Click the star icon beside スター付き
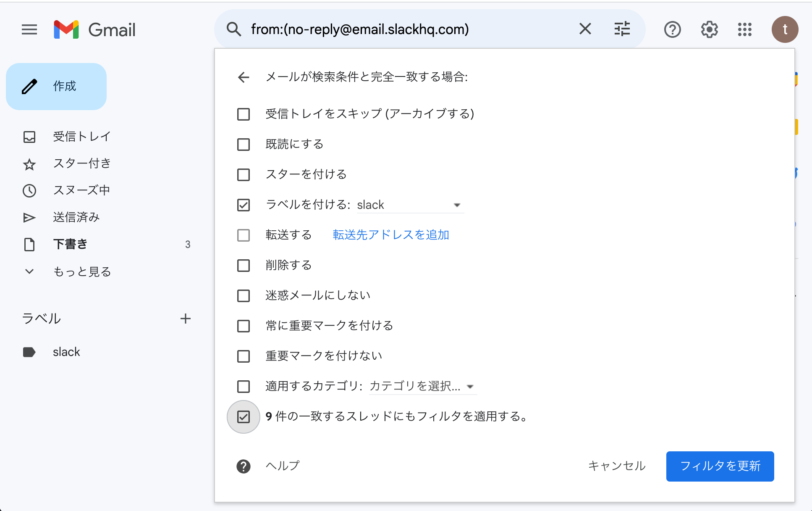Screen dimensions: 812x511 (x=29, y=164)
